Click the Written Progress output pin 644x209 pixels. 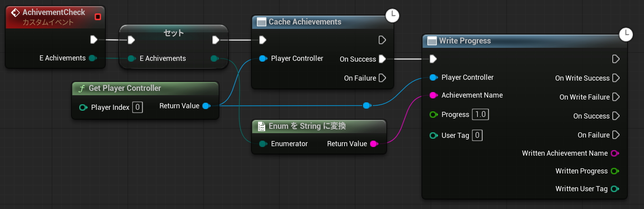614,171
